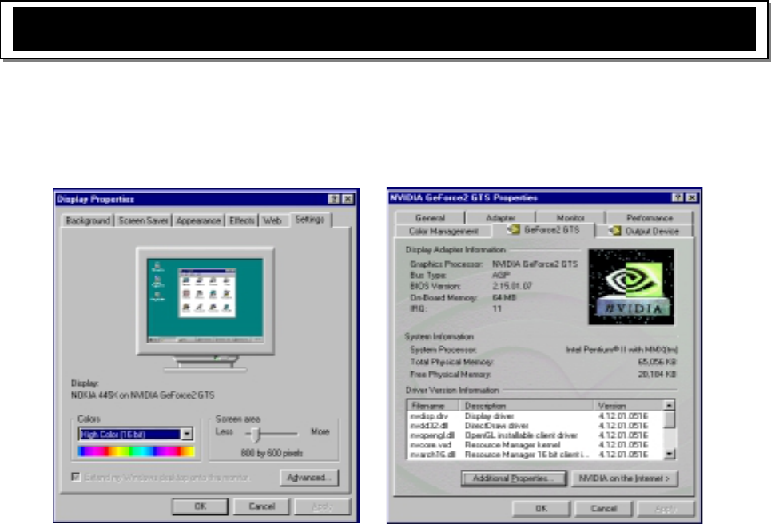Click the NVIDIA icon on GeForce2 GTS tab
The image size is (771, 532).
click(x=514, y=229)
